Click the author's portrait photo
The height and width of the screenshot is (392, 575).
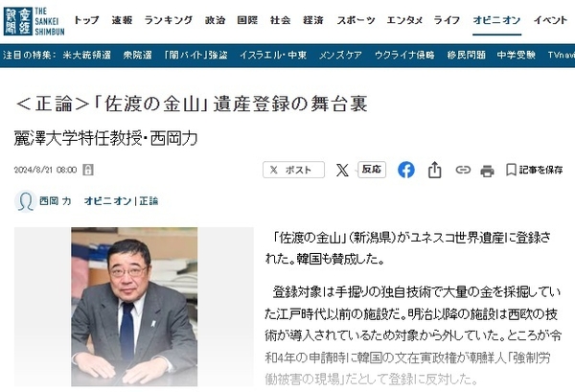tap(134, 307)
